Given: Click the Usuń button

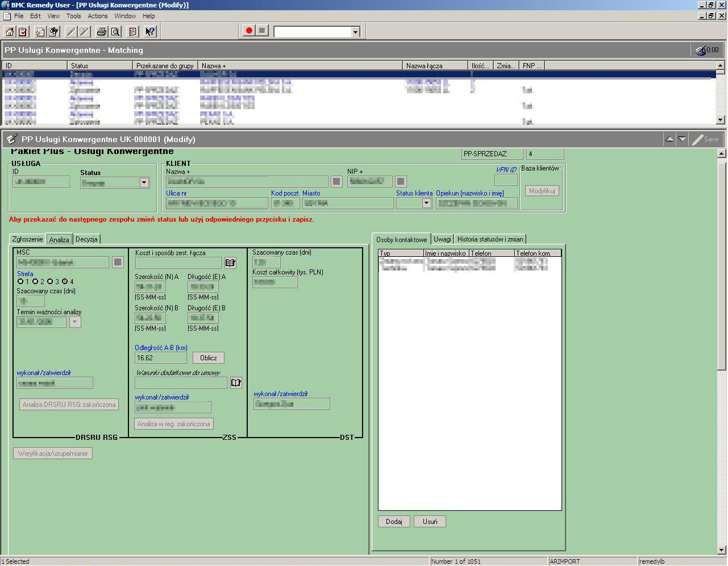Looking at the screenshot, I should click(430, 522).
